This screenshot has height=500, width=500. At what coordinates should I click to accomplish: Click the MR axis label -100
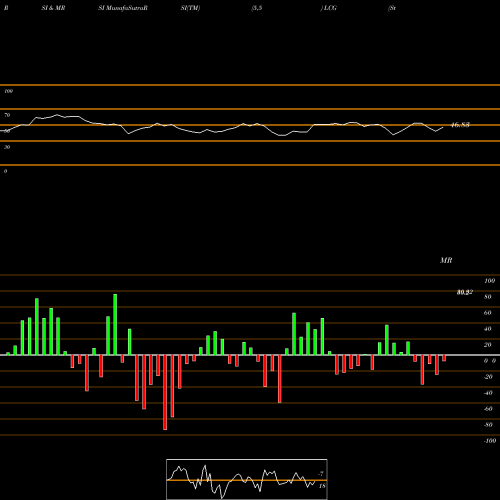click(490, 441)
